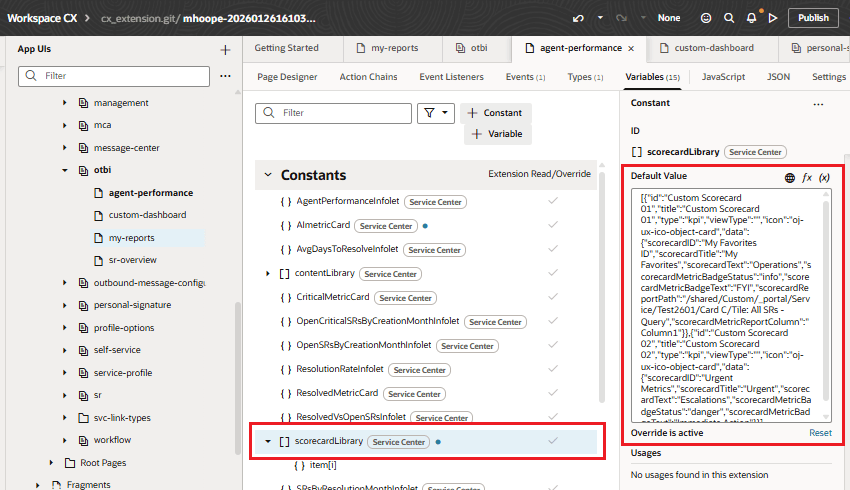Open the Action Chains tab
Image resolution: width=850 pixels, height=490 pixels.
pyautogui.click(x=369, y=77)
